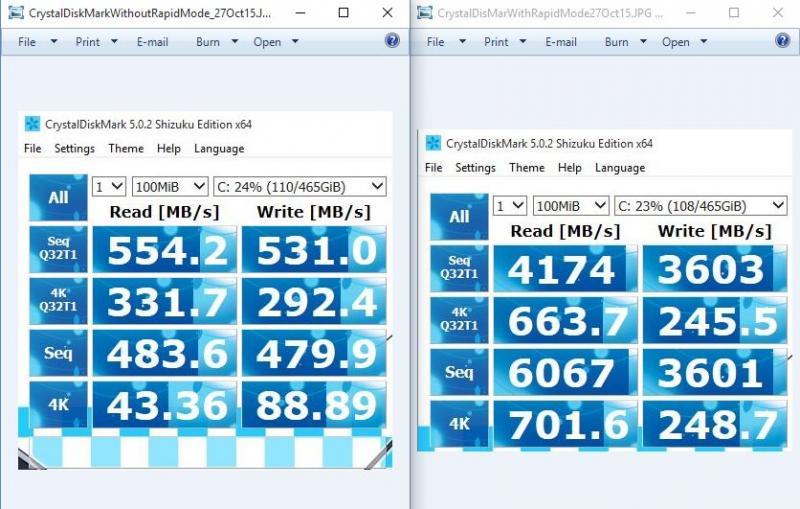Open File menu in right viewer toolbar
The image size is (800, 509).
pos(446,42)
